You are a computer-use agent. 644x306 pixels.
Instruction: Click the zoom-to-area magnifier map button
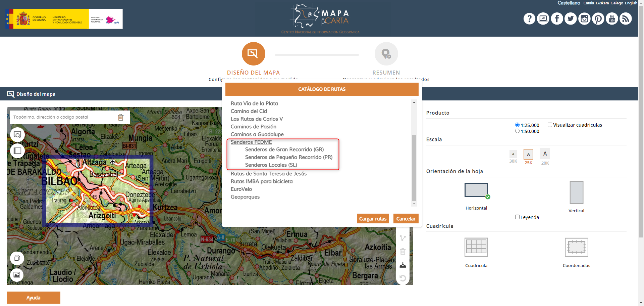tap(17, 135)
